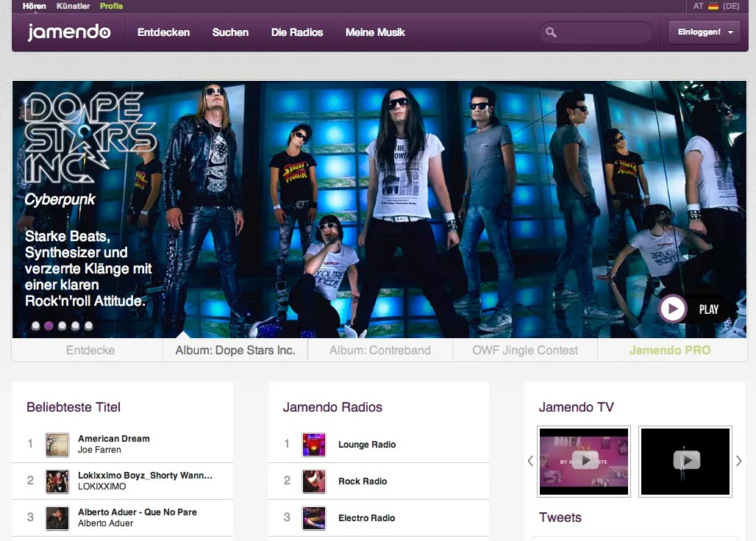Open the American Dream album cover
The image size is (756, 541).
coord(57,444)
